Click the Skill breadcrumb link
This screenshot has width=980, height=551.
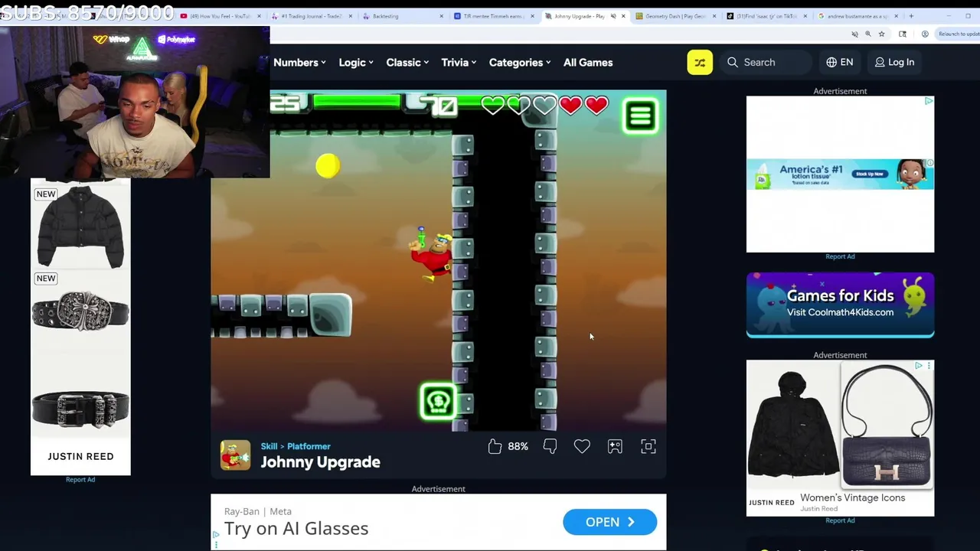269,446
